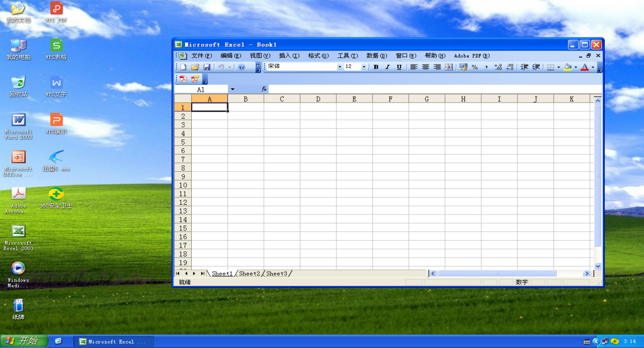Apply the Currency style format

[x=463, y=67]
